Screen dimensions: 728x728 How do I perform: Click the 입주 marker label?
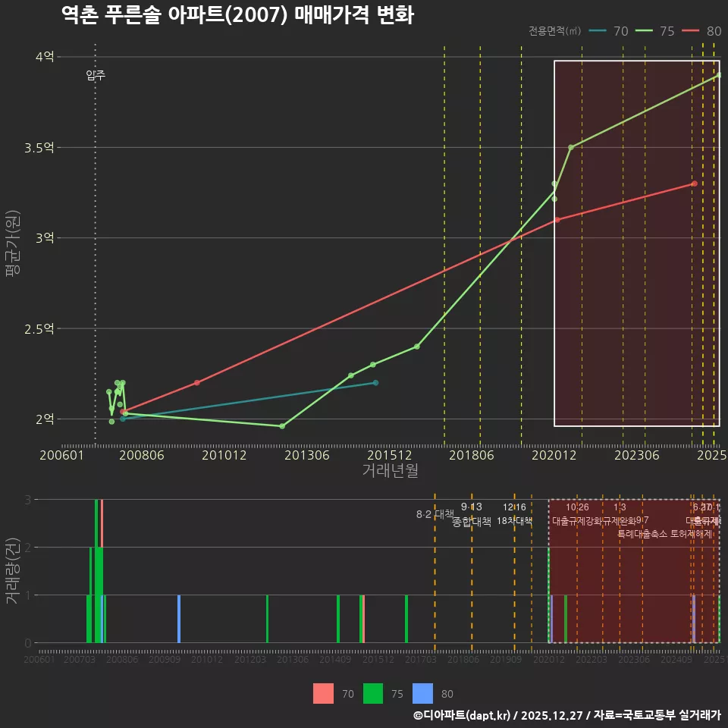[96, 74]
